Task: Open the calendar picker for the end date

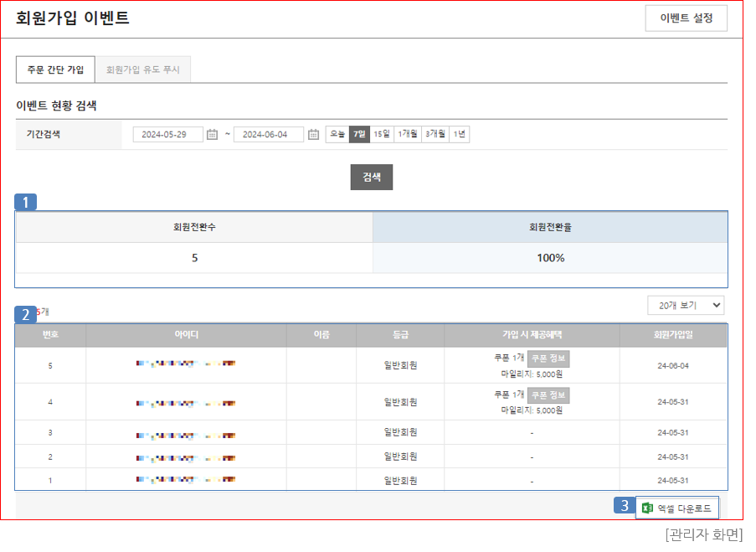Action: [313, 135]
